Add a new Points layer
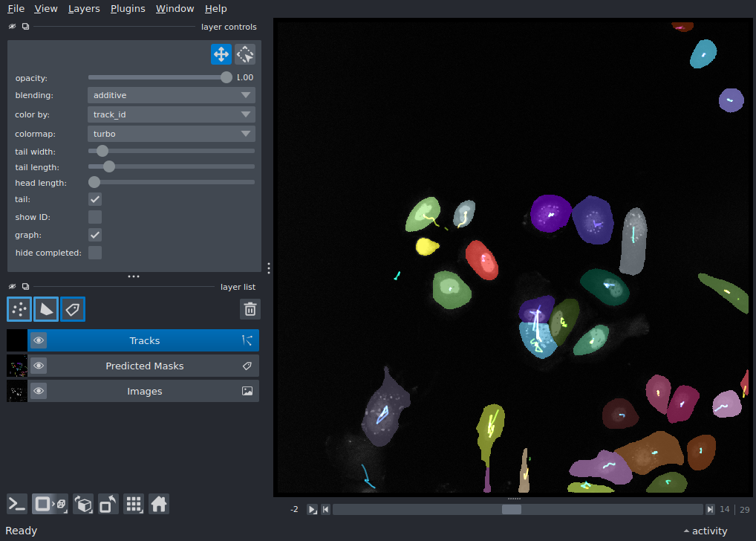The image size is (756, 541). tap(19, 309)
